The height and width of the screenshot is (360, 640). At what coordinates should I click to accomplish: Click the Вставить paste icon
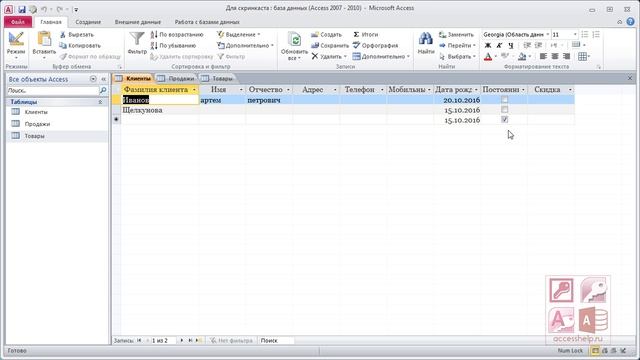44,40
